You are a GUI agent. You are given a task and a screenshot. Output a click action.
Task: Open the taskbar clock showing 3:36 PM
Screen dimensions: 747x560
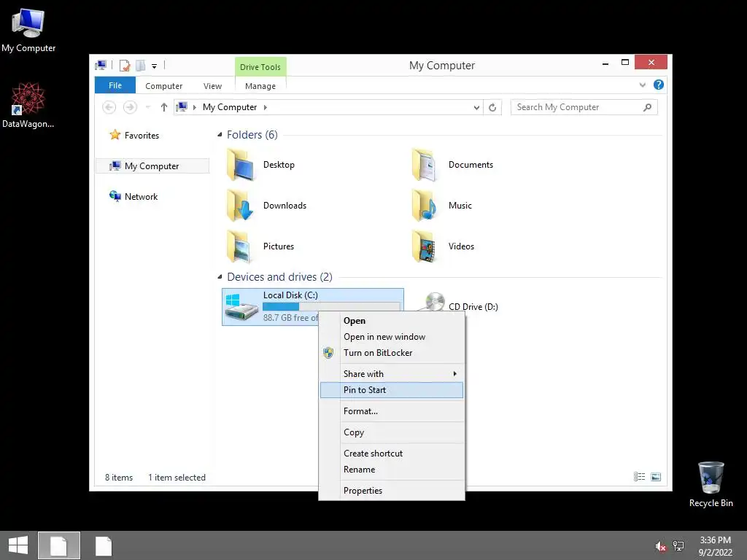715,546
